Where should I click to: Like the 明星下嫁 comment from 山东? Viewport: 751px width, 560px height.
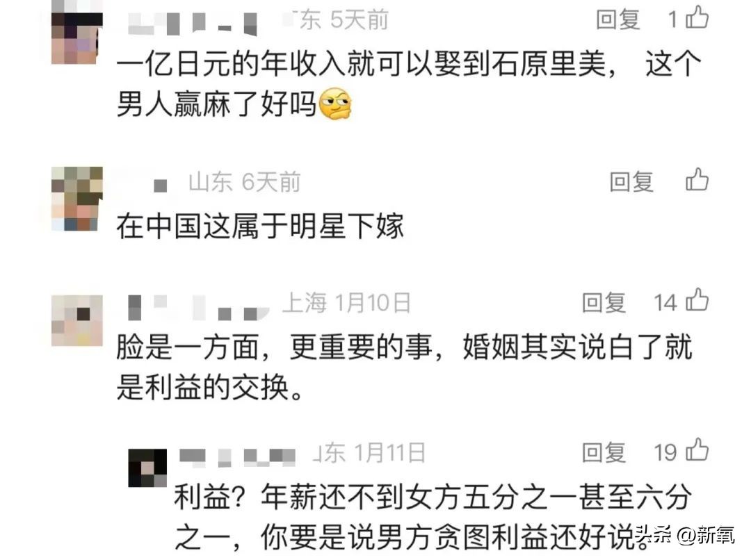697,180
